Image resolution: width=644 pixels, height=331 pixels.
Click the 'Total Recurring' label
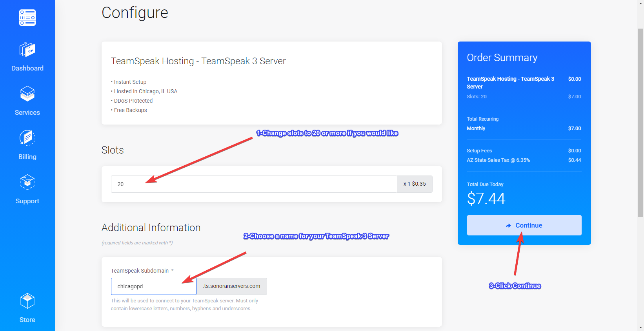tap(483, 119)
